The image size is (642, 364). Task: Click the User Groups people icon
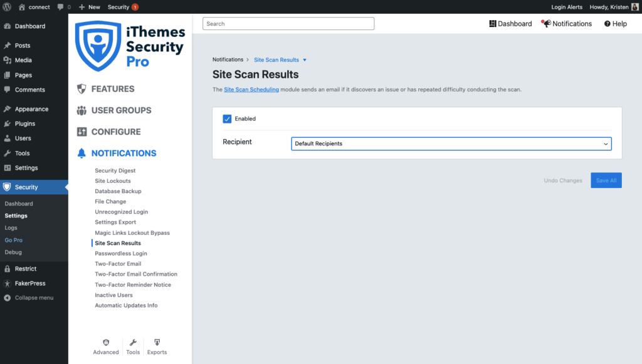[82, 110]
